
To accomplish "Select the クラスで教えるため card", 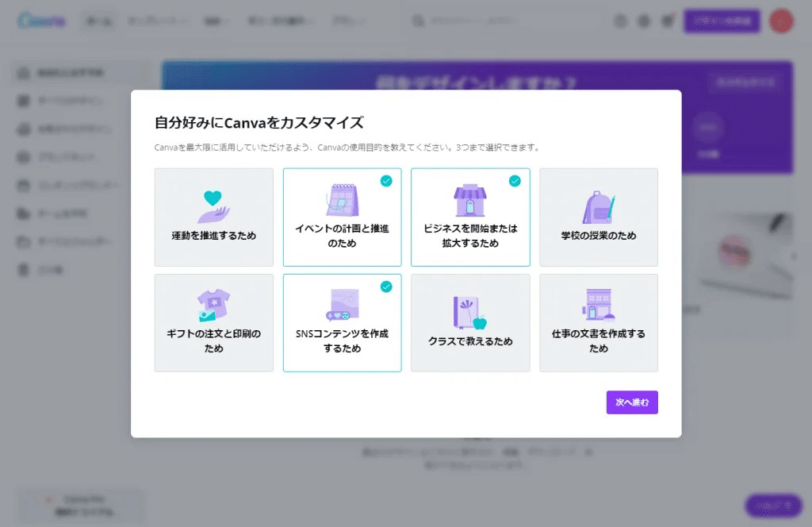I will (470, 323).
